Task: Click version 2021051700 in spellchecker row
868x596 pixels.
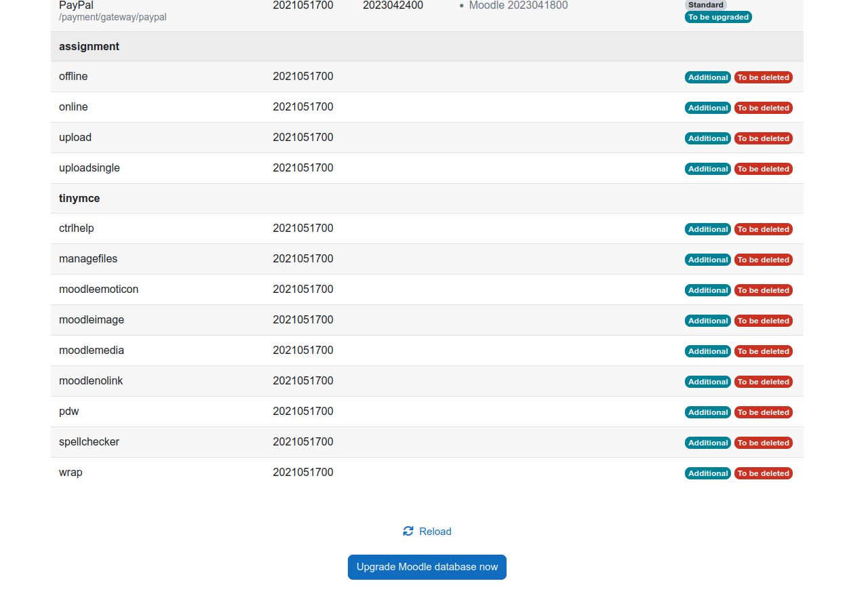Action: pos(303,442)
